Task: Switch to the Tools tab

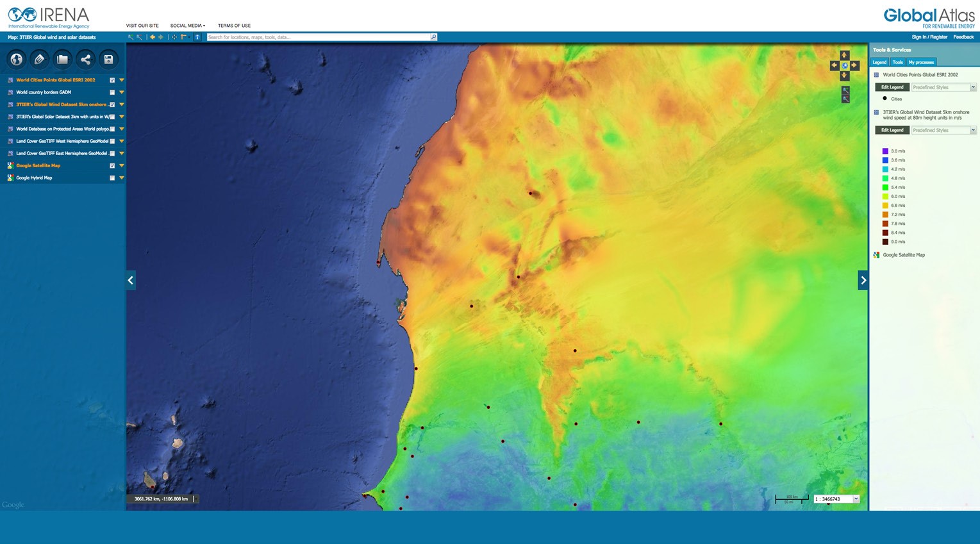Action: coord(897,62)
